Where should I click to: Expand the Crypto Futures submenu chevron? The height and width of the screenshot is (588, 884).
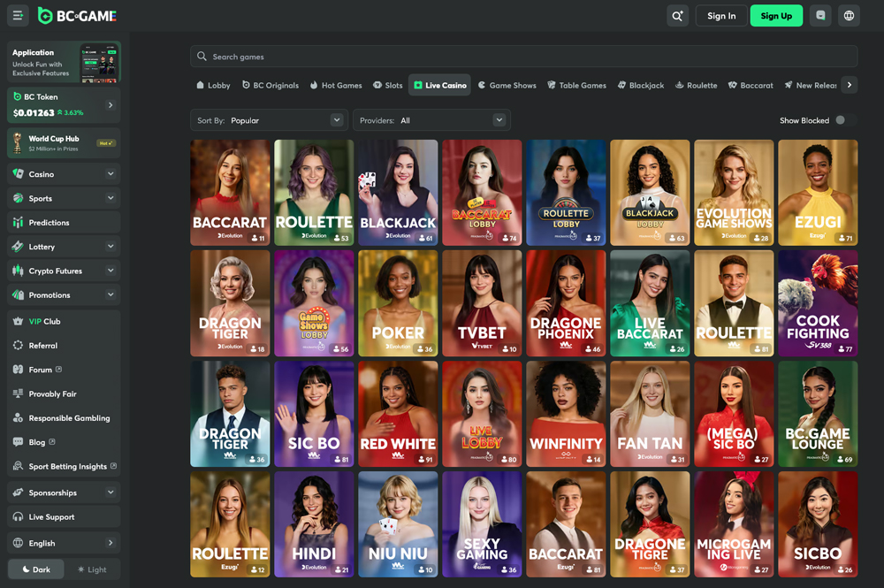(110, 271)
